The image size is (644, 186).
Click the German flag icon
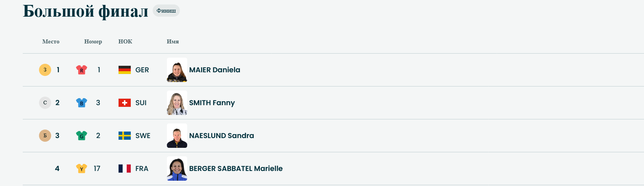(x=125, y=70)
